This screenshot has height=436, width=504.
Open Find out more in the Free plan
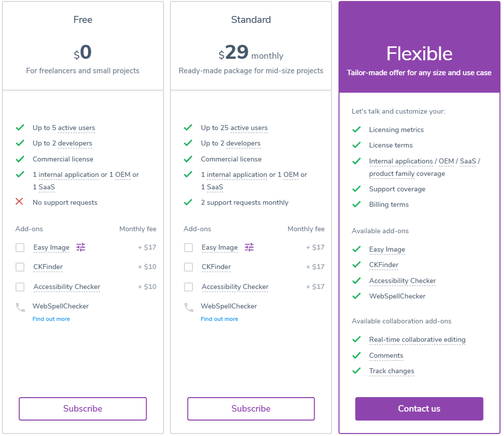click(51, 318)
